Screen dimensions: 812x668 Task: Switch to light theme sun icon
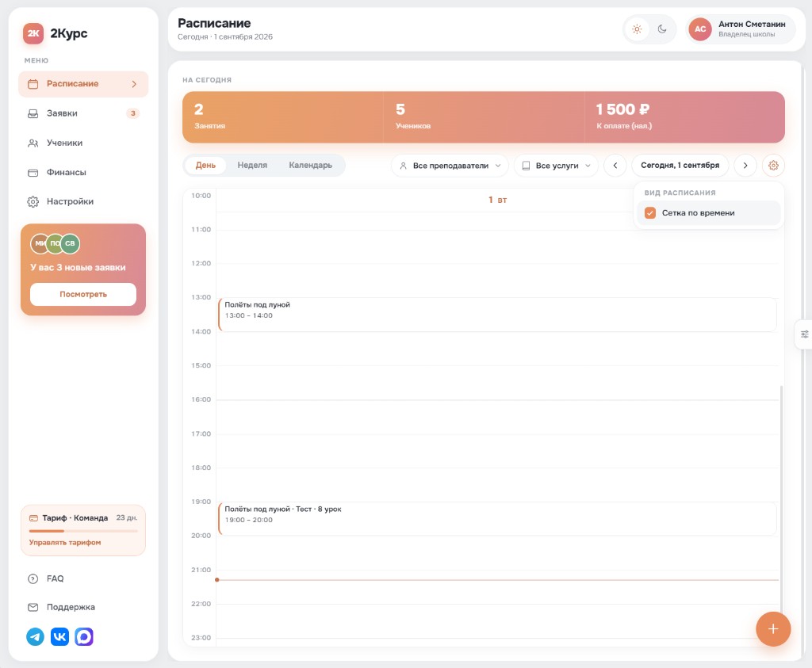point(637,29)
